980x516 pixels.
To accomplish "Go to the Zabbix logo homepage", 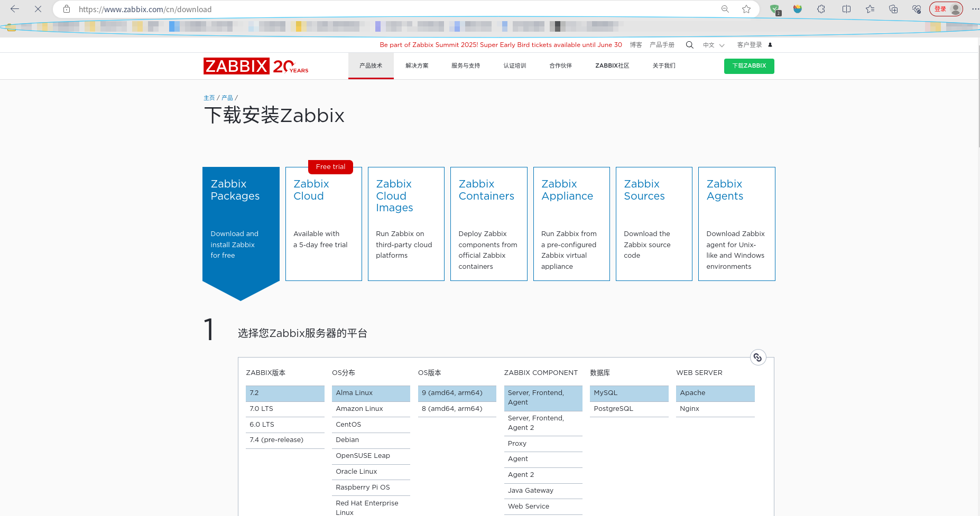I will 256,66.
